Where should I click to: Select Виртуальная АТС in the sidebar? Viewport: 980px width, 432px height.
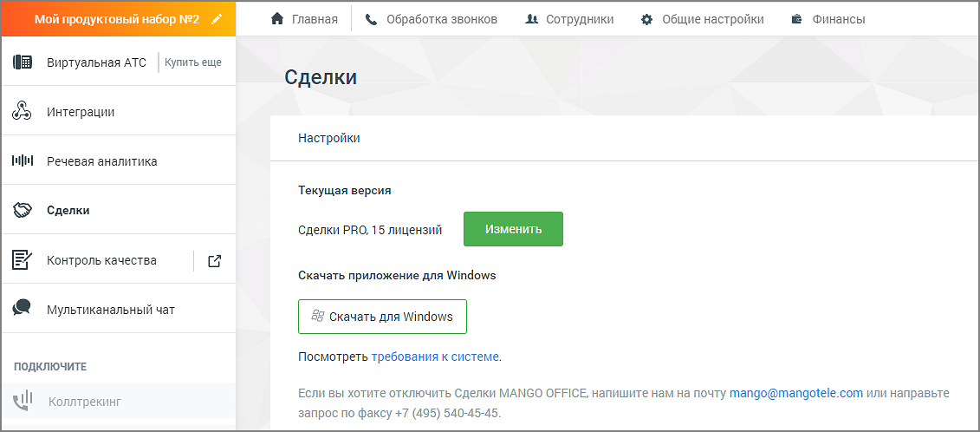[96, 62]
